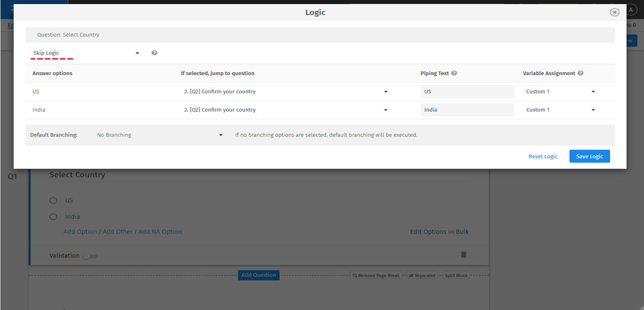Select the India radio button
Image resolution: width=644 pixels, height=310 pixels.
[53, 216]
